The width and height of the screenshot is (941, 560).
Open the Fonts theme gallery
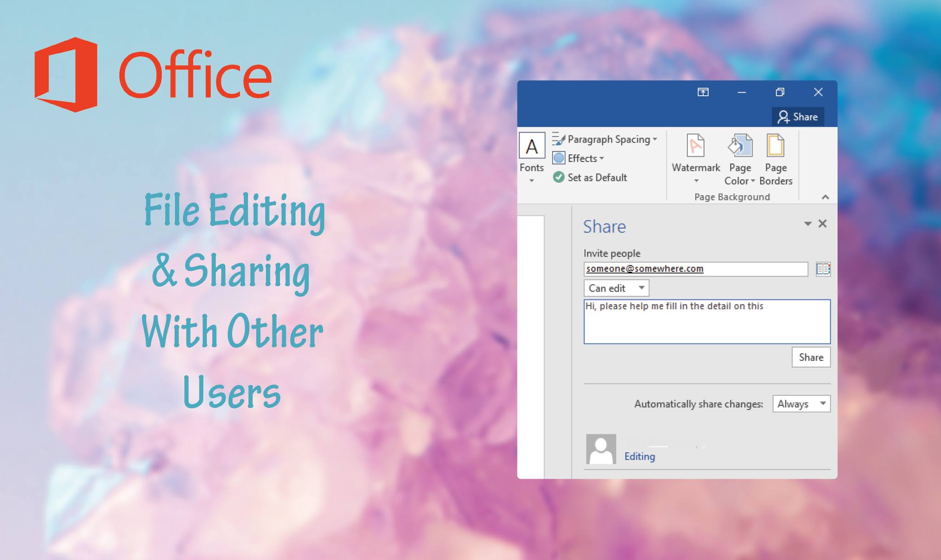(532, 158)
